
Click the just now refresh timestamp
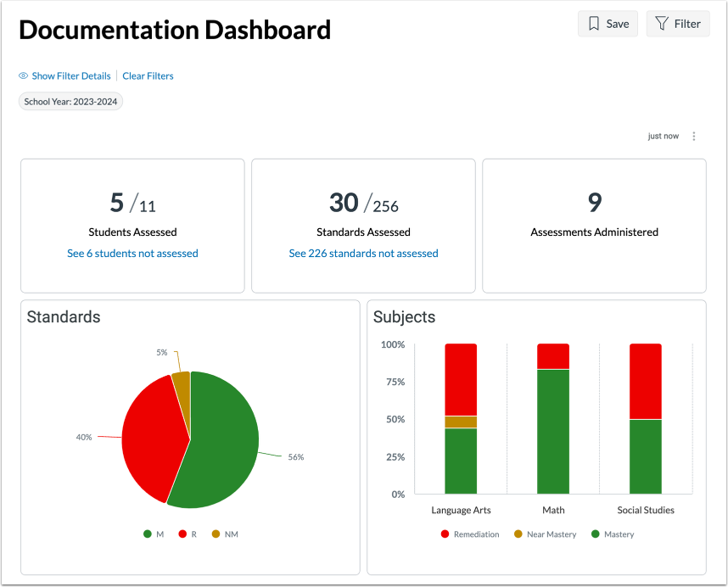pyautogui.click(x=663, y=136)
